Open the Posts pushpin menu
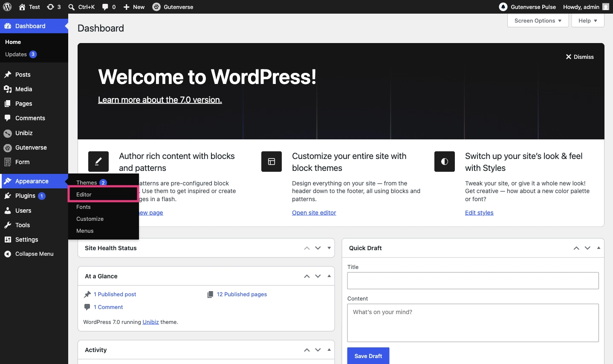This screenshot has height=364, width=613. 34,75
